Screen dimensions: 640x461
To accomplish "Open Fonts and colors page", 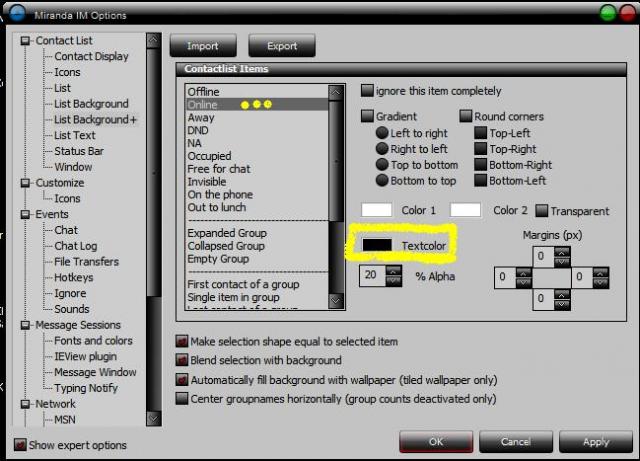I will pyautogui.click(x=93, y=341).
